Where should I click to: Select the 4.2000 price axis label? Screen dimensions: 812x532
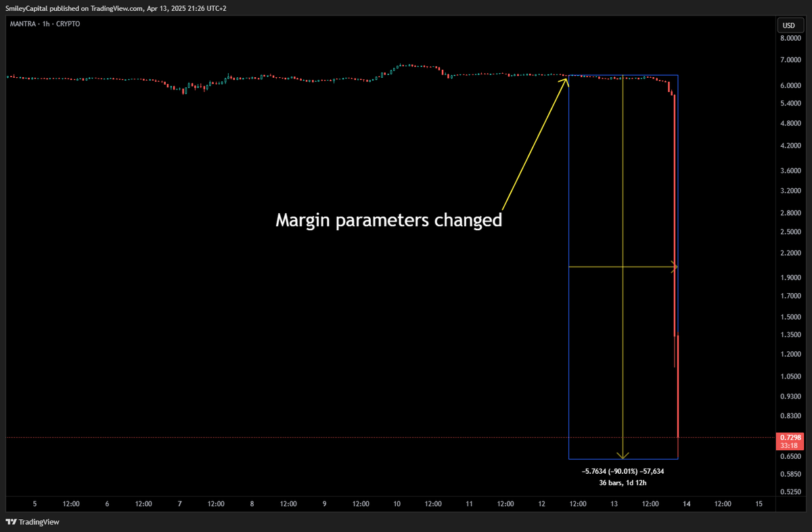(791, 146)
